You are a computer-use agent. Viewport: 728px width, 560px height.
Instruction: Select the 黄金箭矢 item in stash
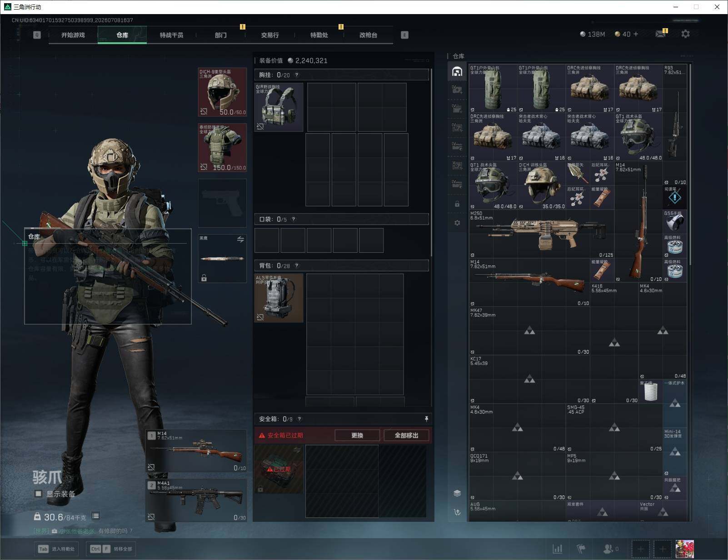point(578,174)
